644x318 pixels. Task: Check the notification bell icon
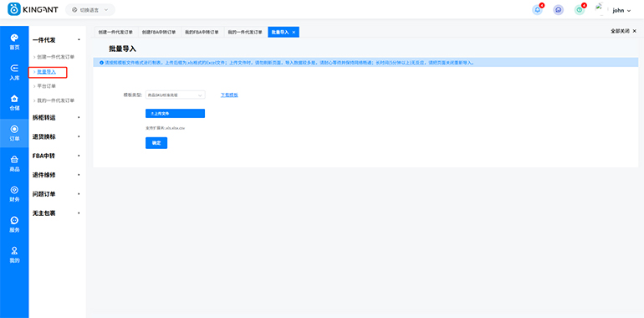(x=537, y=10)
